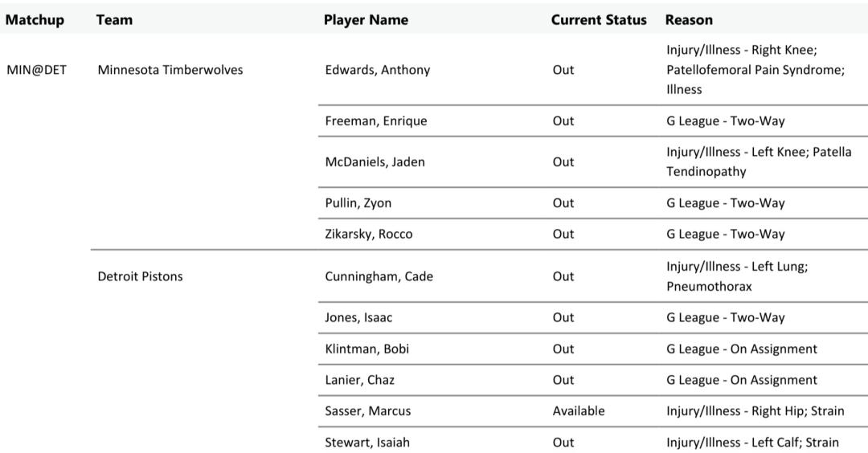This screenshot has height=453, width=868.
Task: Click player name Edwards, Anthony
Action: click(x=377, y=70)
